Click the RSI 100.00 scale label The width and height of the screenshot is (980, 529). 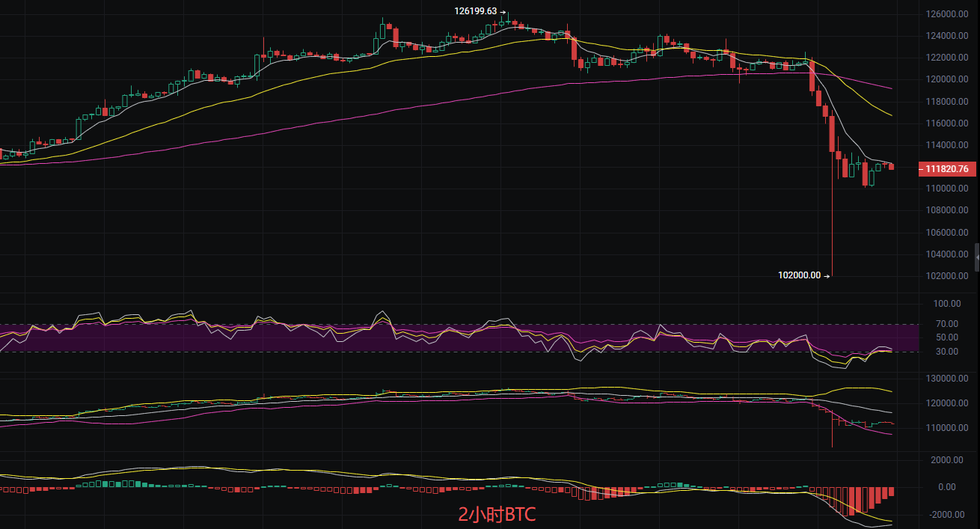(947, 304)
